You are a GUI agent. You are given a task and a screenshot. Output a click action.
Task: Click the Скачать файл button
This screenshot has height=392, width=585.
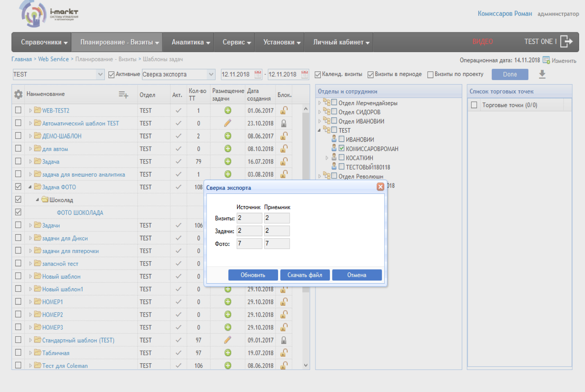coord(305,275)
